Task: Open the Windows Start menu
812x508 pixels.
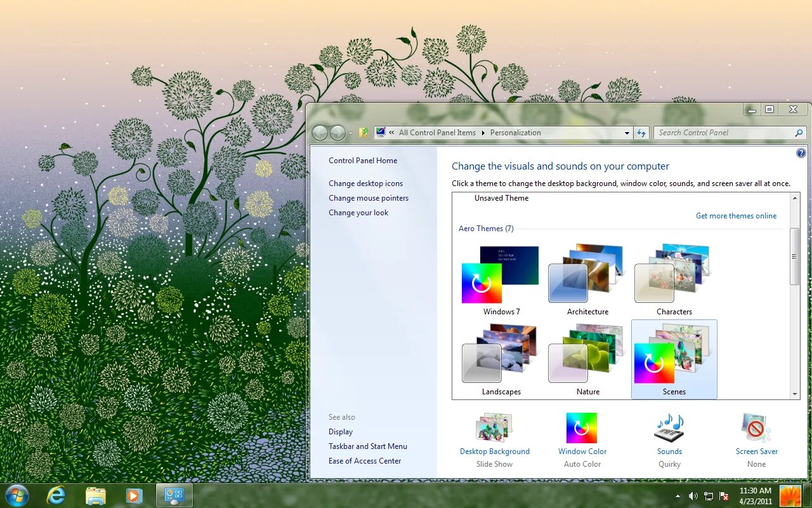Action: point(16,495)
